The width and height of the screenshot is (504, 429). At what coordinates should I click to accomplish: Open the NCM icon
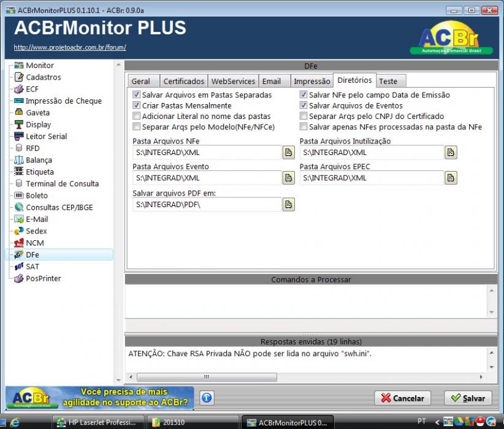click(19, 243)
